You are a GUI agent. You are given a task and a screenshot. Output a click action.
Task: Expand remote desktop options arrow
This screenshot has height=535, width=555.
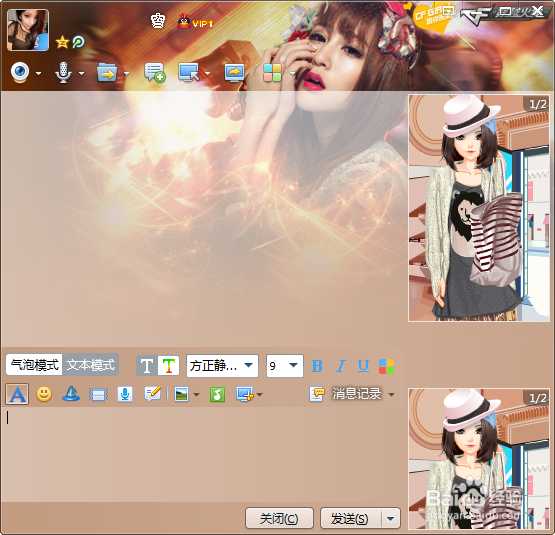(207, 73)
